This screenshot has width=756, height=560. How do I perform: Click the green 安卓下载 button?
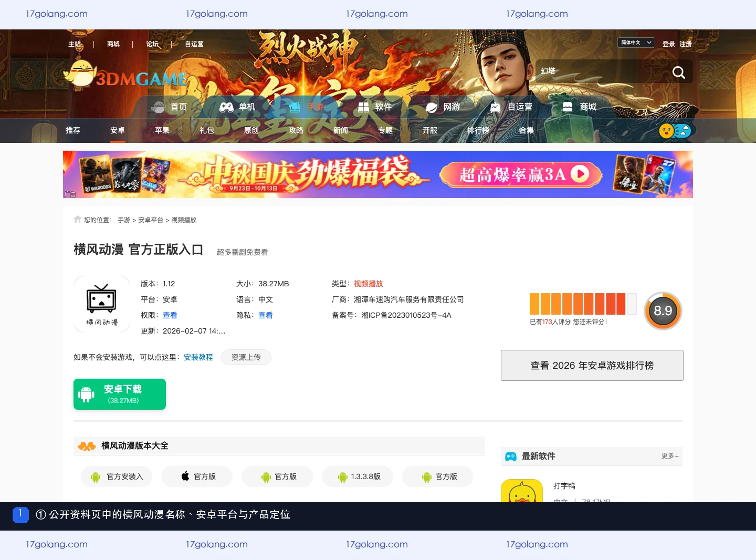click(x=120, y=394)
